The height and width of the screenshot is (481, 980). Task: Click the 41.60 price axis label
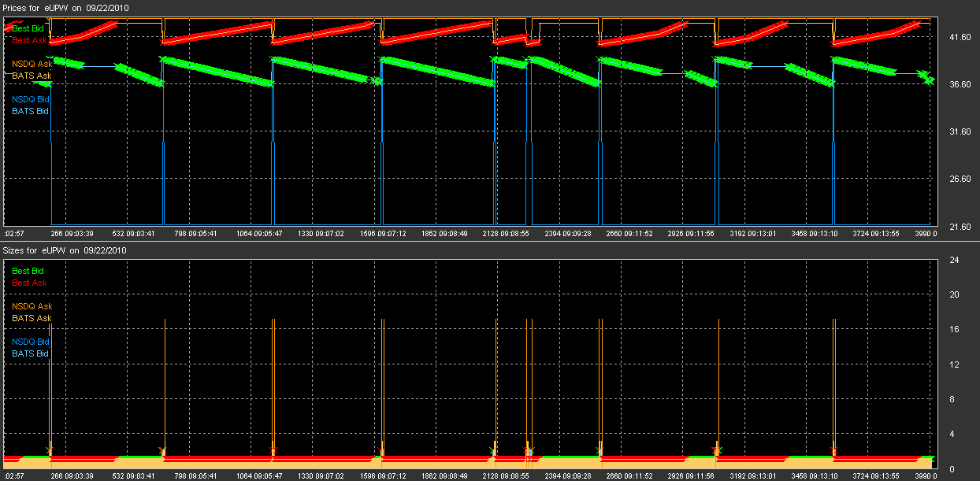pos(959,36)
